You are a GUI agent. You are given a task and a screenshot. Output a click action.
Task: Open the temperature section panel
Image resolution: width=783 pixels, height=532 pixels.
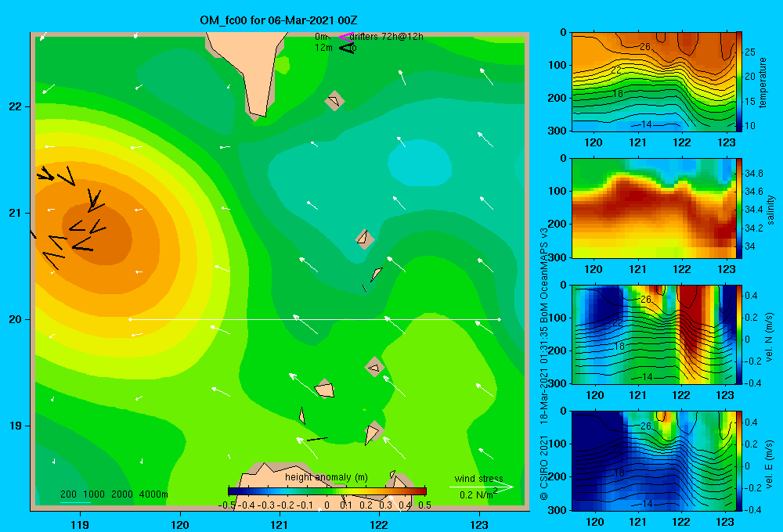coord(654,82)
